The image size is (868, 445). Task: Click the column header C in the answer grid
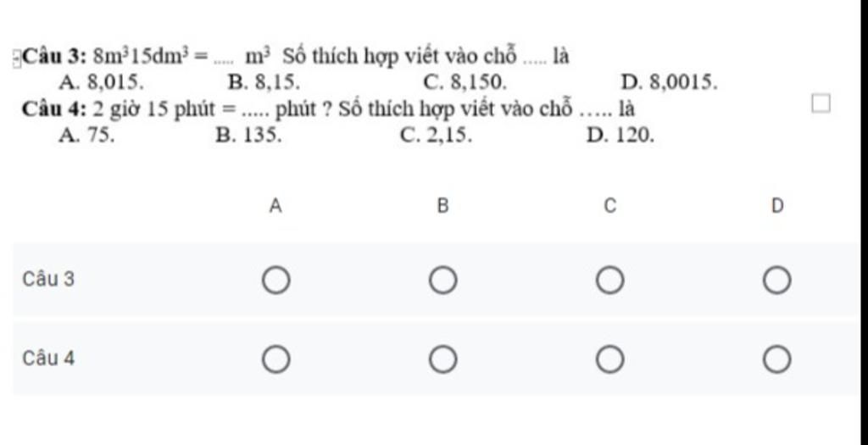pos(609,206)
